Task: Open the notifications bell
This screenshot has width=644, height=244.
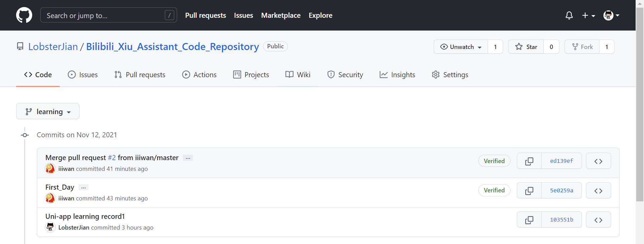Action: (569, 15)
